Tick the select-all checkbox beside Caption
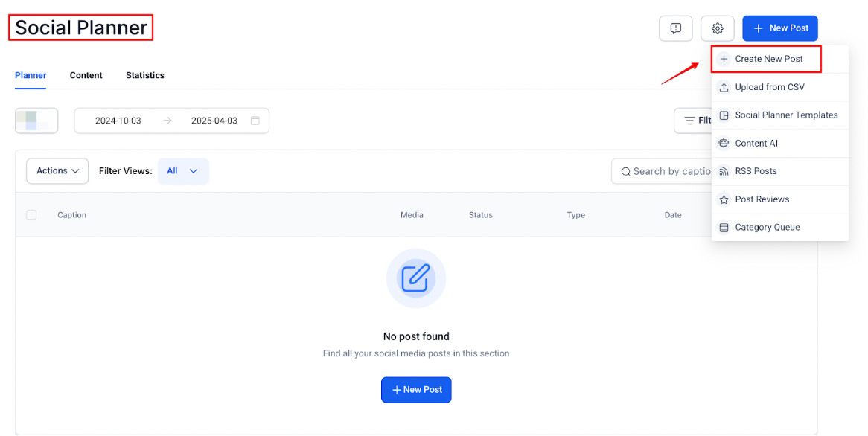 31,215
